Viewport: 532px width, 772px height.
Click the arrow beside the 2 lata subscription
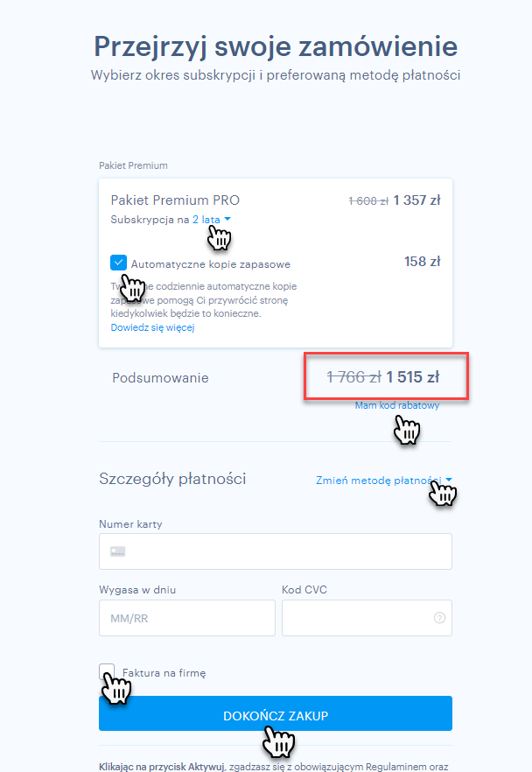point(227,219)
